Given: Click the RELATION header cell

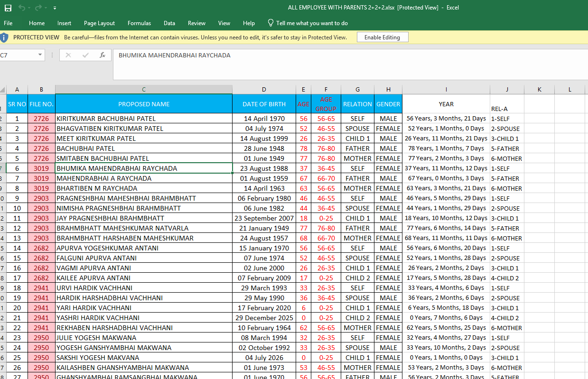Looking at the screenshot, I should point(357,104).
